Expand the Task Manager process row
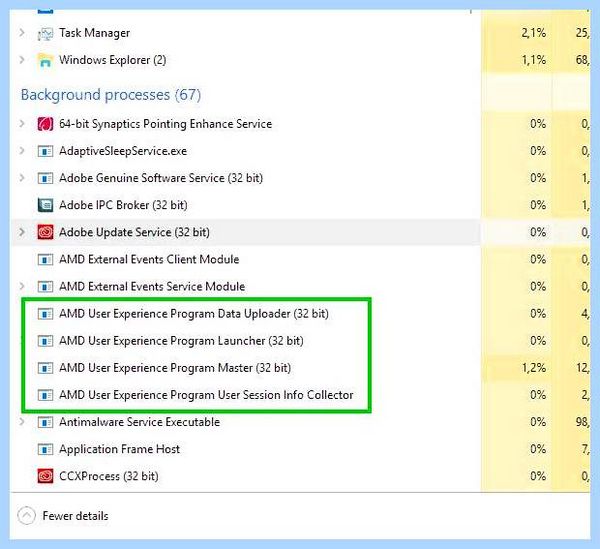Screen dimensions: 600x549 [x=22, y=33]
